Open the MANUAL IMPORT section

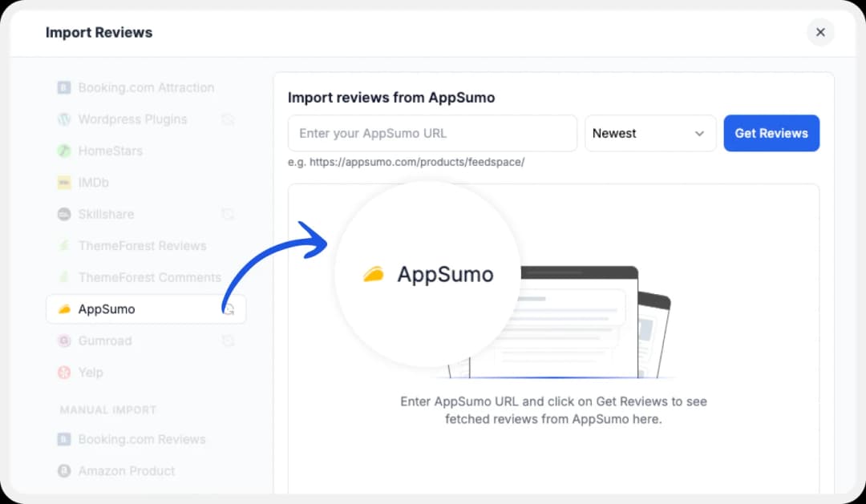[x=107, y=409]
